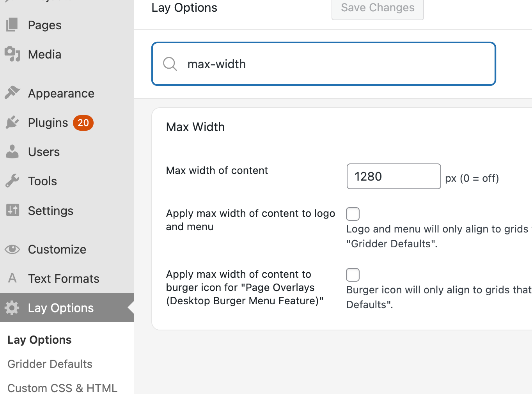Click the Media camera-and-music icon
The image size is (532, 394).
point(12,54)
